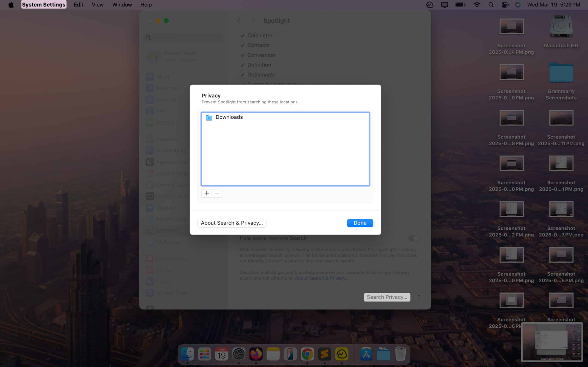588x367 pixels.
Task: Toggle the Contacts search result checkbox
Action: click(242, 45)
